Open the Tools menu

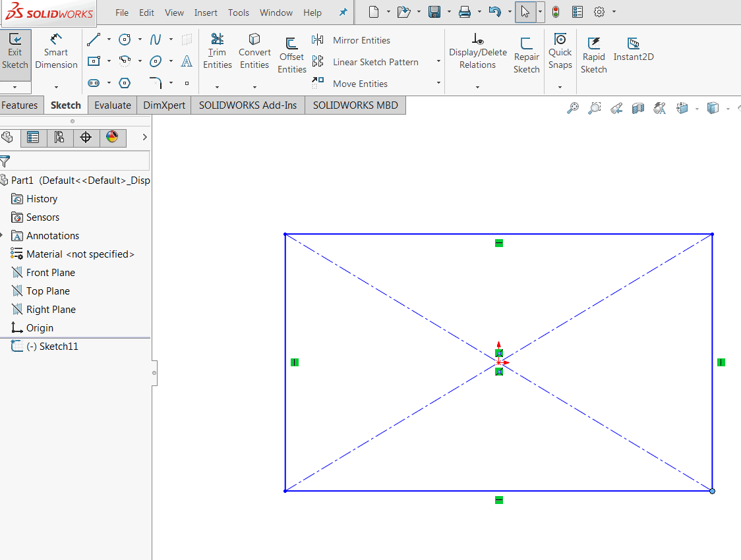click(238, 13)
